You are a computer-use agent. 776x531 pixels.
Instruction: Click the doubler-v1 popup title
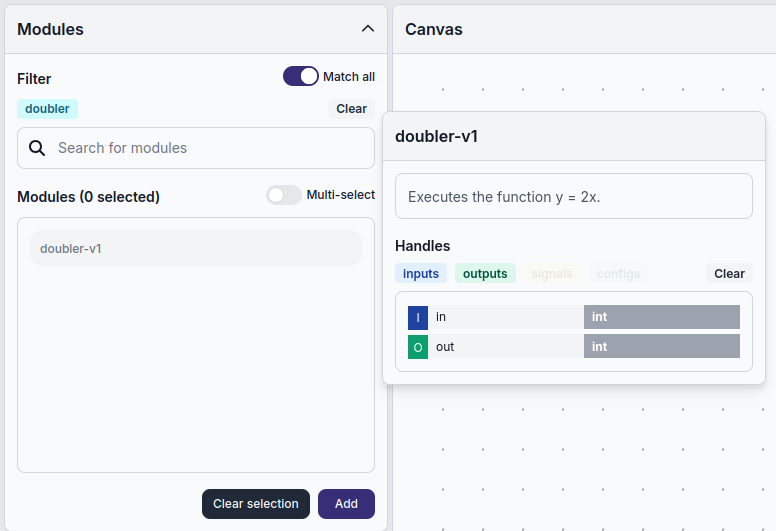click(x=436, y=136)
